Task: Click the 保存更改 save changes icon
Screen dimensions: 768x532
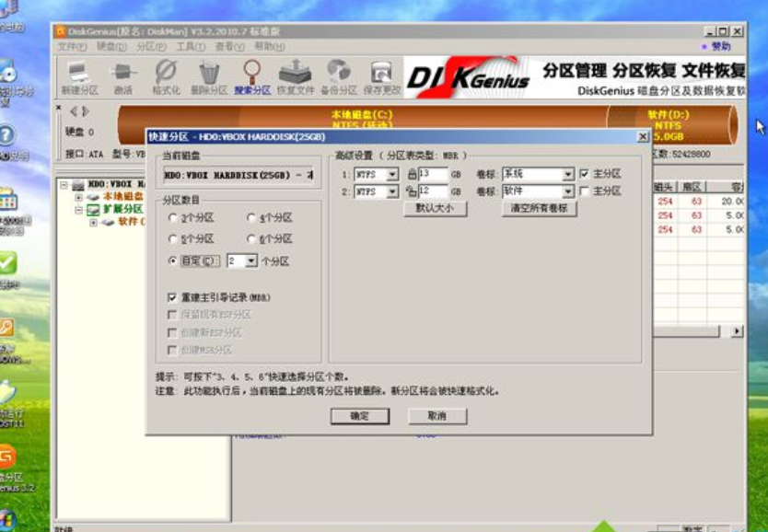Action: (x=381, y=77)
